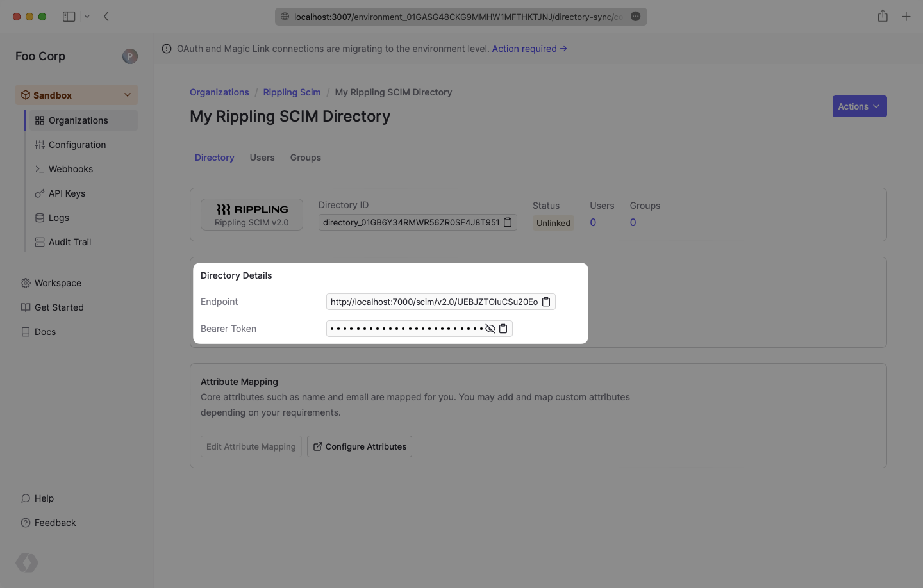Click the Safari share icon
The height and width of the screenshot is (588, 923).
click(883, 17)
